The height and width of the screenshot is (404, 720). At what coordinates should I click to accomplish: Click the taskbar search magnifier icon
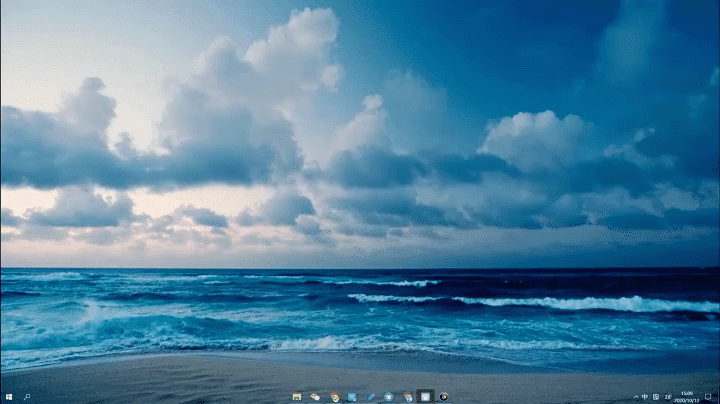coord(26,397)
